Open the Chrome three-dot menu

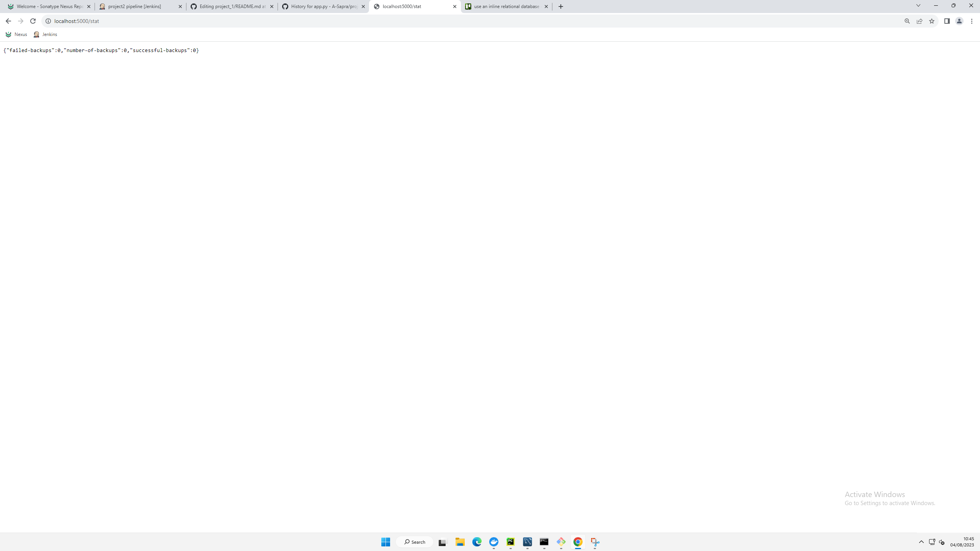(x=972, y=21)
